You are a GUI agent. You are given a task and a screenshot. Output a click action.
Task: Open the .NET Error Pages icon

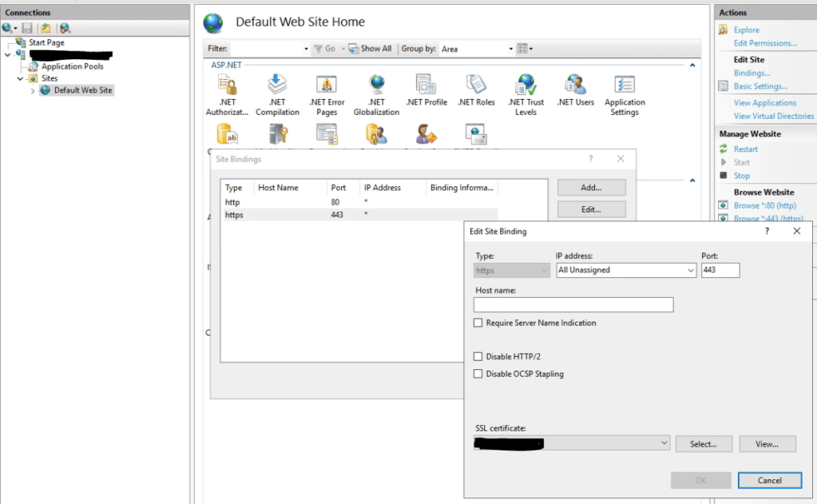327,85
